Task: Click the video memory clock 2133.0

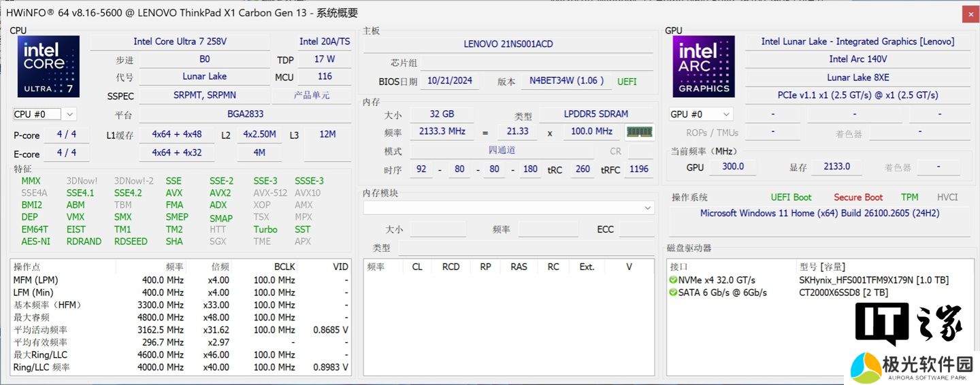Action: pos(836,167)
